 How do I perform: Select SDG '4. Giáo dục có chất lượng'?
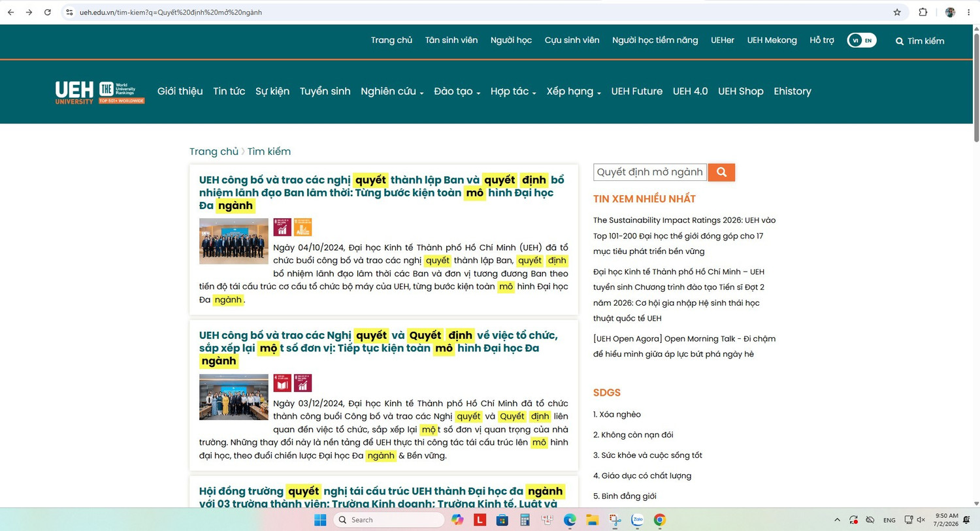[x=642, y=475]
